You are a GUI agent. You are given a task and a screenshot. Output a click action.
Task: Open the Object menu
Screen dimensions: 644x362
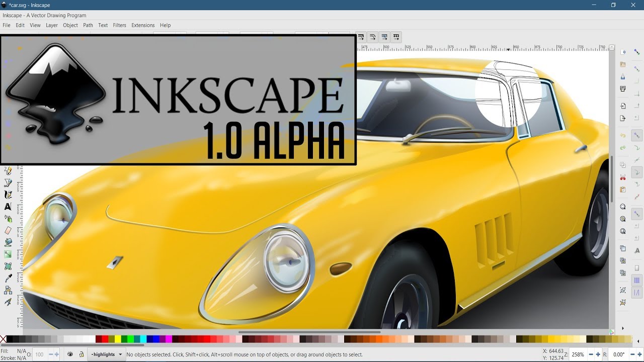point(70,25)
